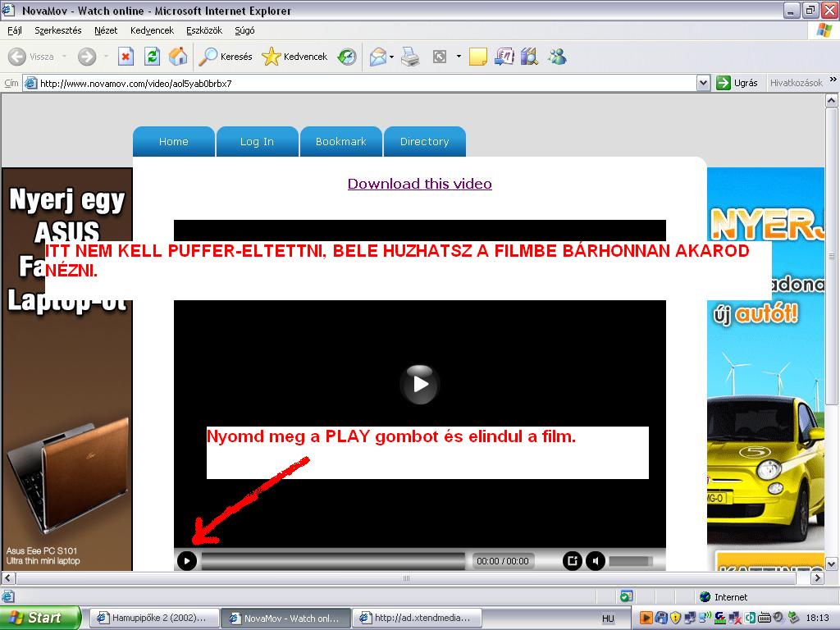
Task: Click the video seek progress bar
Action: point(333,561)
